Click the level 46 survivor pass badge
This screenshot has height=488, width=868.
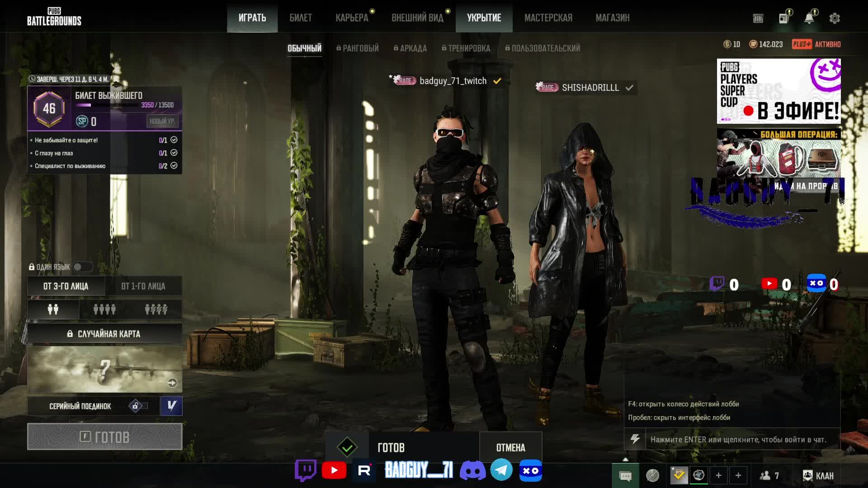pos(49,108)
